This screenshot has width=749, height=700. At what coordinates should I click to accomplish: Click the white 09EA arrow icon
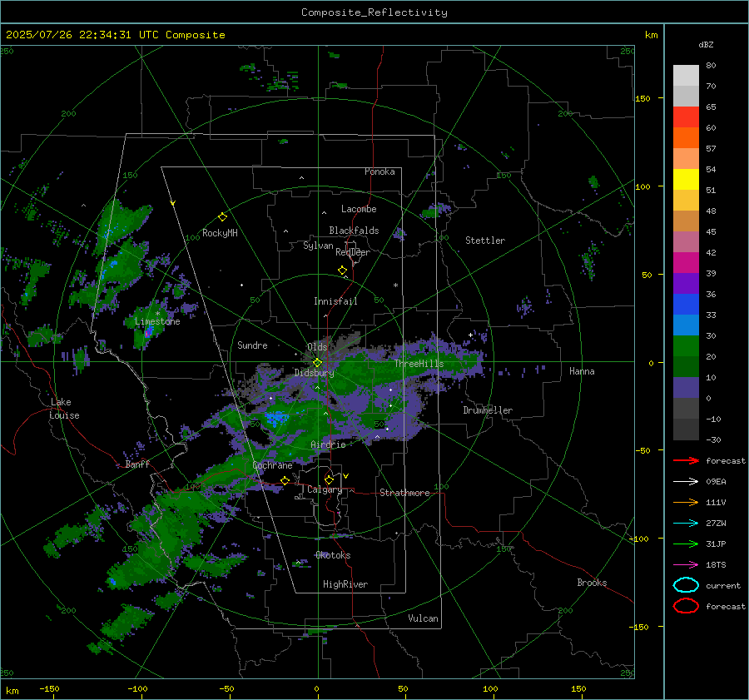coord(686,482)
